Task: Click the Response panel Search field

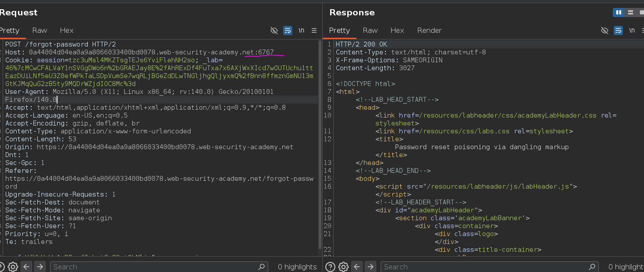Action: tap(489, 267)
